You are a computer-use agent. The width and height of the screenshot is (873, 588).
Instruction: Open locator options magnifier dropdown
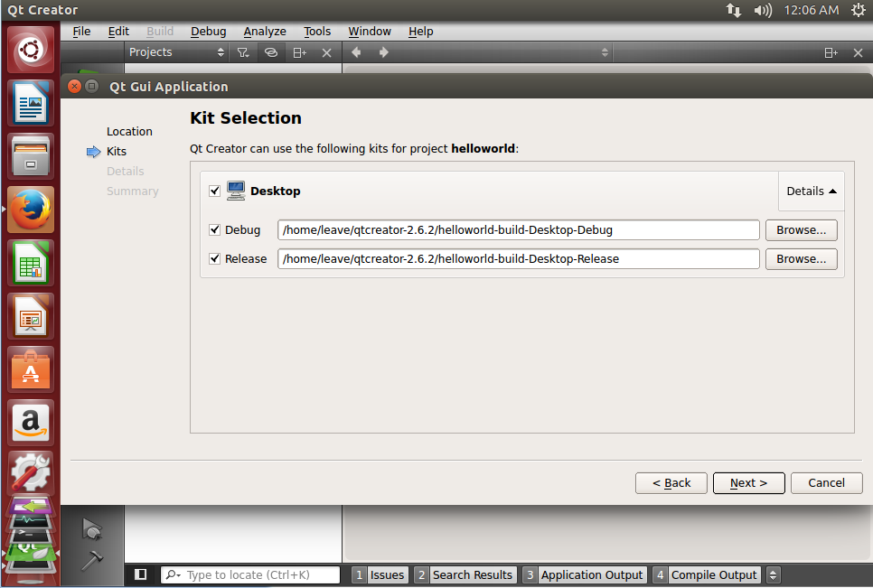(174, 574)
